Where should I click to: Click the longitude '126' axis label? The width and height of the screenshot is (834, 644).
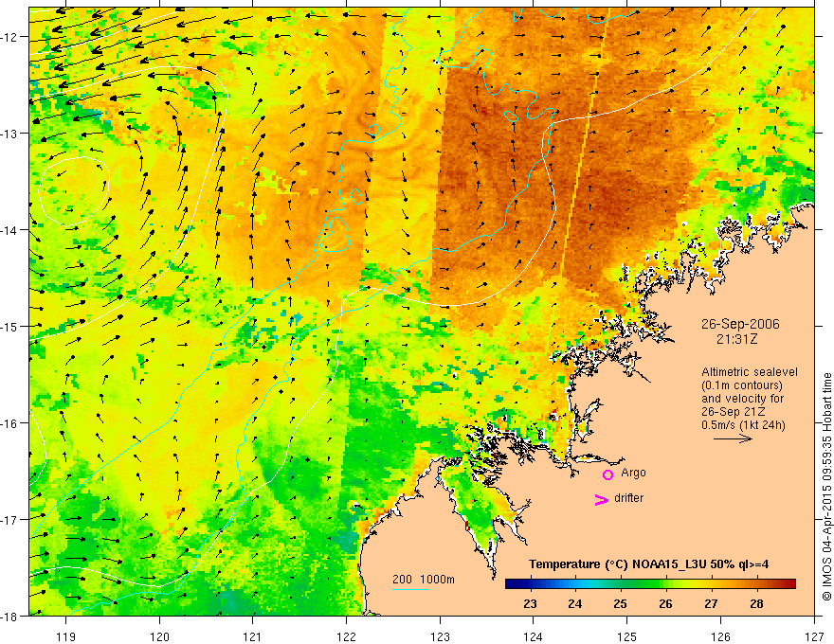[720, 636]
